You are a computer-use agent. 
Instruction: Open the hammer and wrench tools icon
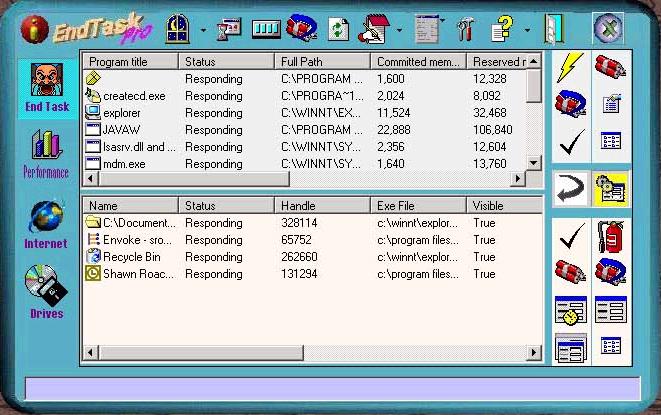click(x=465, y=29)
